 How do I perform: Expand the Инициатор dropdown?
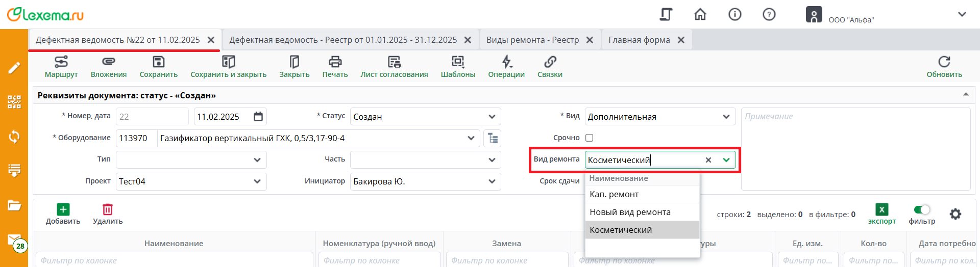[492, 181]
